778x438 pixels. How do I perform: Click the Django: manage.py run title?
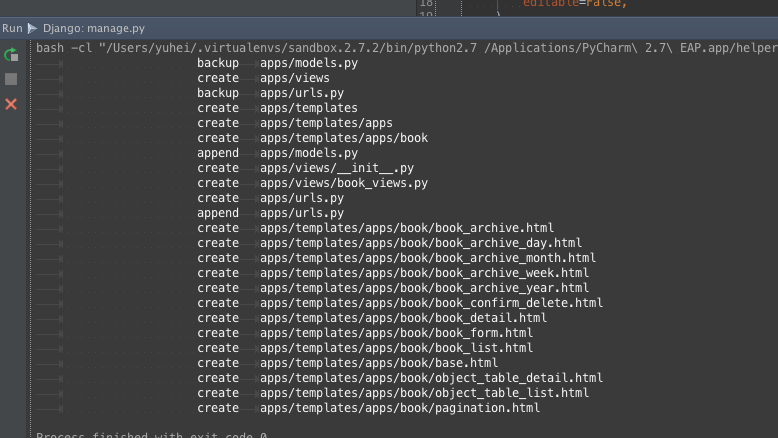(x=94, y=28)
